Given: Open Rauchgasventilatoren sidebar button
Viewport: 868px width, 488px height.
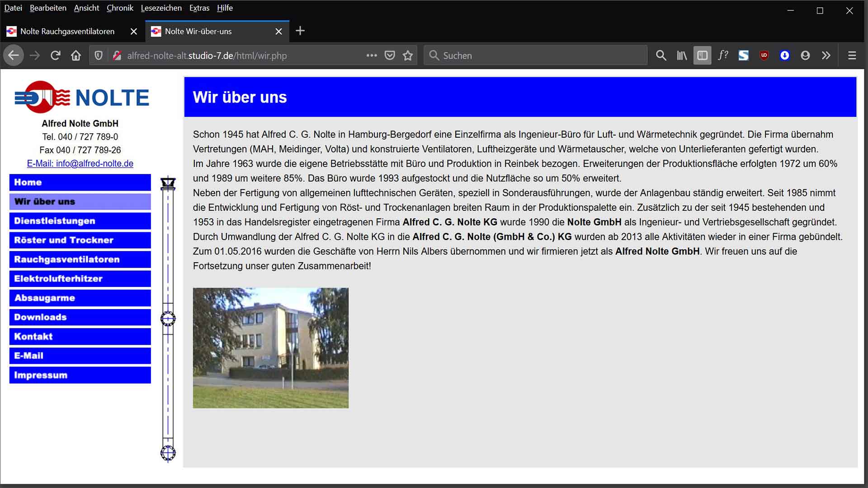Looking at the screenshot, I should [x=80, y=259].
